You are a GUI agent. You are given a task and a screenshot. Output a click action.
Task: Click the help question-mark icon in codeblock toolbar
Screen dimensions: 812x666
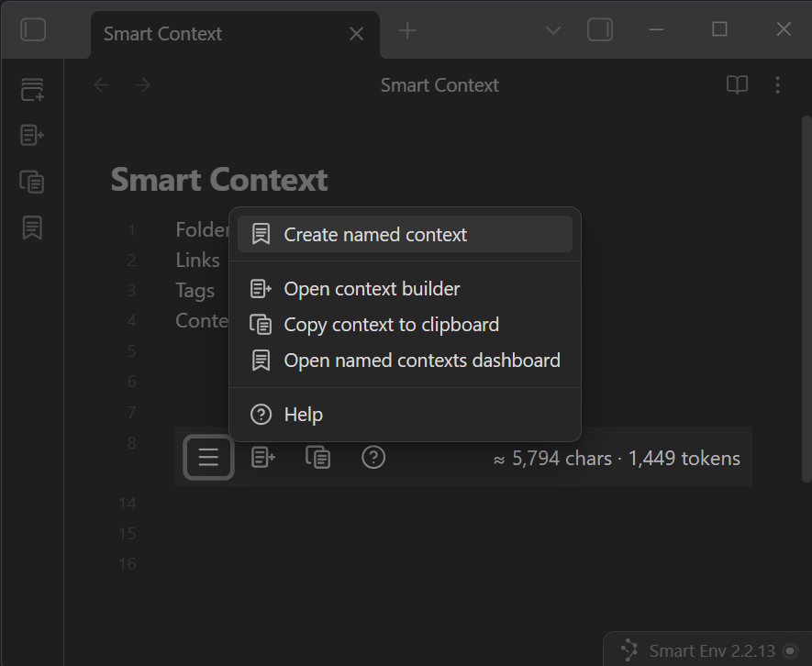[x=373, y=457]
